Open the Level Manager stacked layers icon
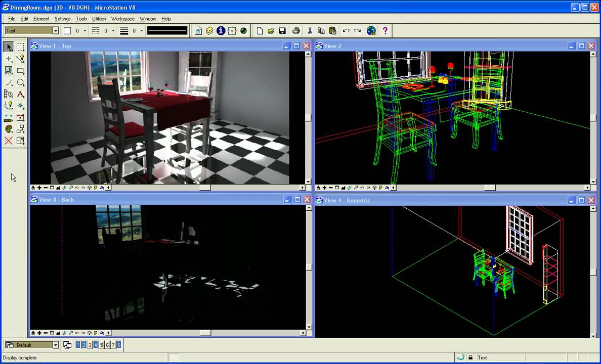 tap(209, 31)
